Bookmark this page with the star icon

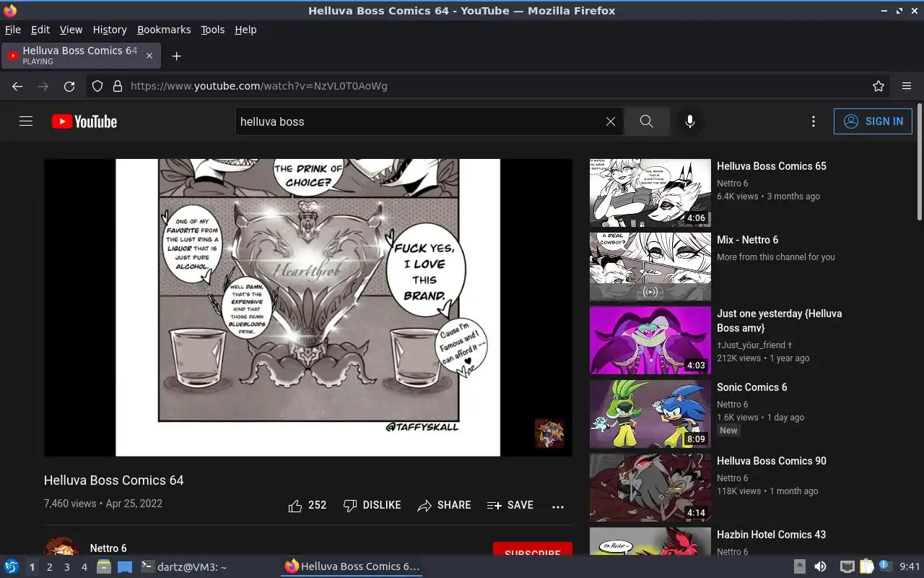pyautogui.click(x=879, y=86)
